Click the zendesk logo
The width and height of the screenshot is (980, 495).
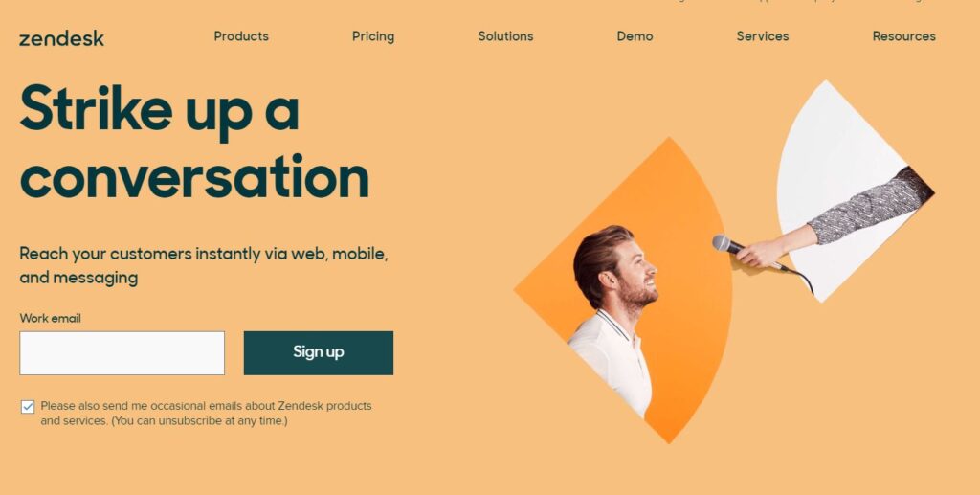coord(61,38)
